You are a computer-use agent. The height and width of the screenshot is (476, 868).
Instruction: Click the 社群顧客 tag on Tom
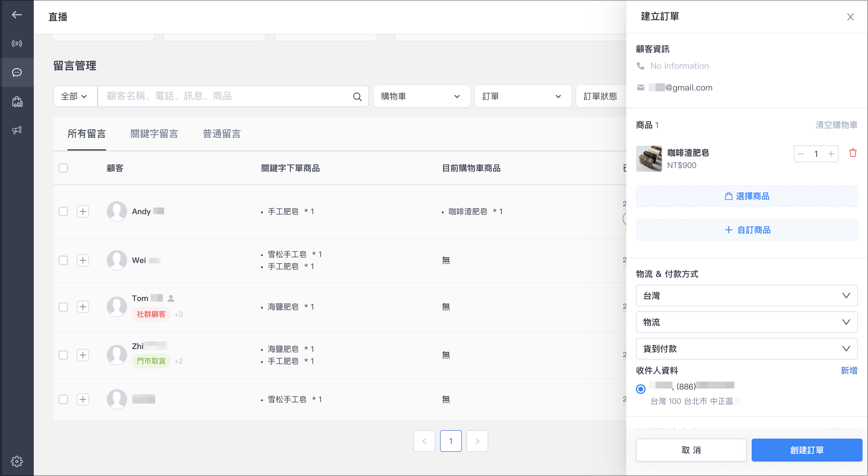tap(151, 314)
